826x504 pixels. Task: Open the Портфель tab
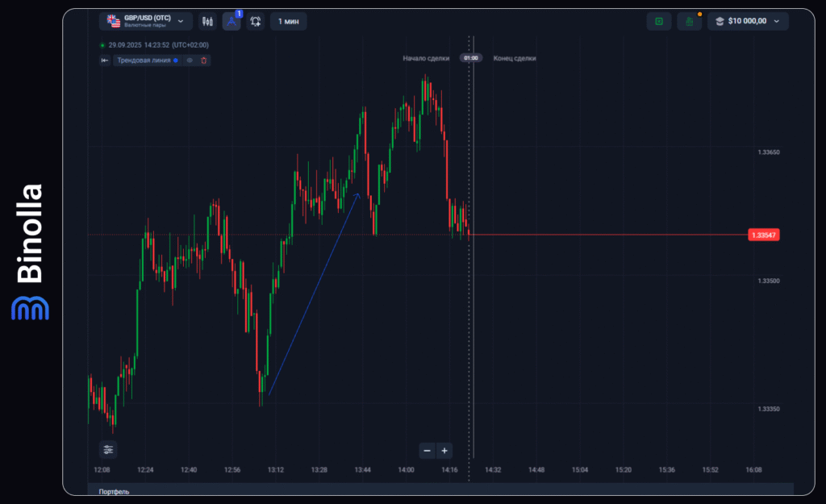point(114,491)
